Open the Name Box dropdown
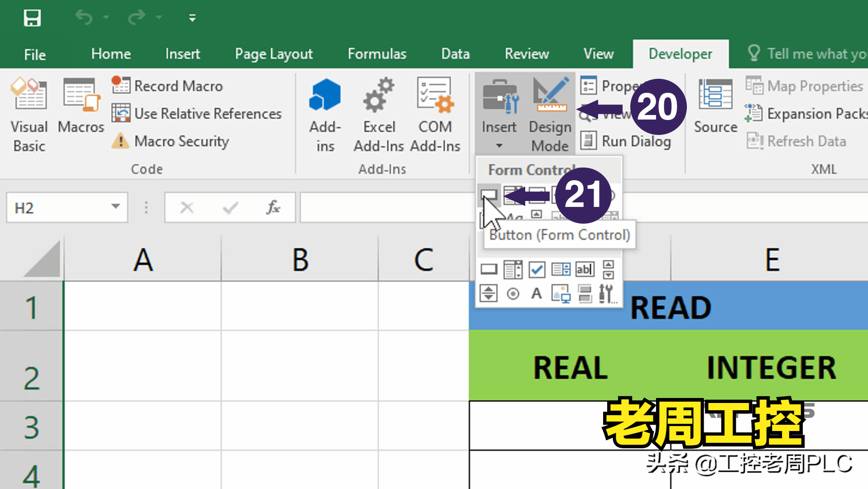The width and height of the screenshot is (868, 489). 116,207
